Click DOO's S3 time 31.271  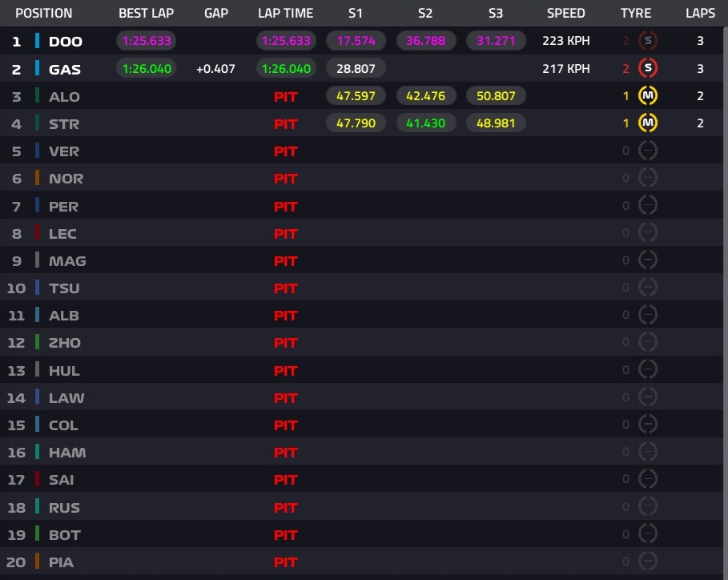click(496, 40)
